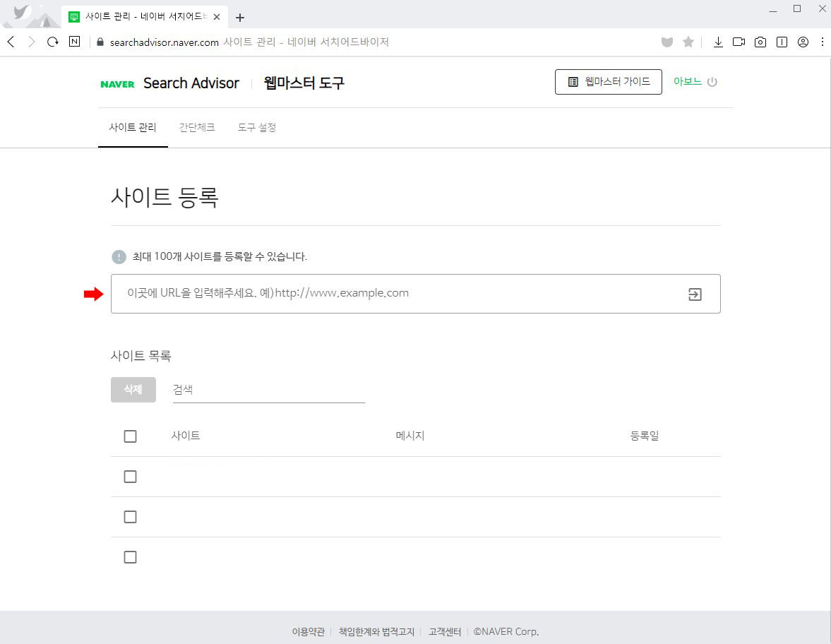Open a new tab with the plus icon
The width and height of the screenshot is (831, 644).
pyautogui.click(x=240, y=18)
